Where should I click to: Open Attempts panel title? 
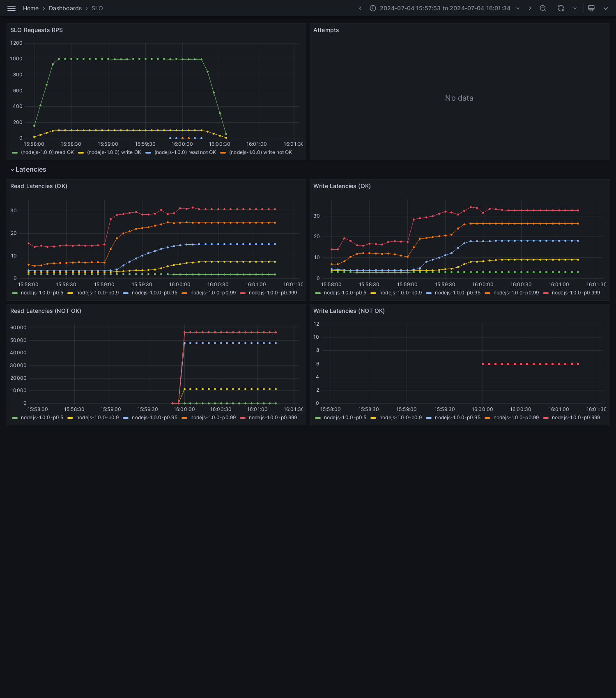click(326, 30)
